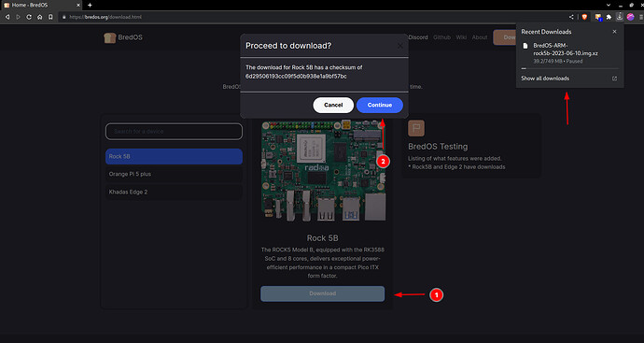Open the puzzle-piece extensions menu
Image resolution: width=644 pixels, height=343 pixels.
(x=609, y=17)
